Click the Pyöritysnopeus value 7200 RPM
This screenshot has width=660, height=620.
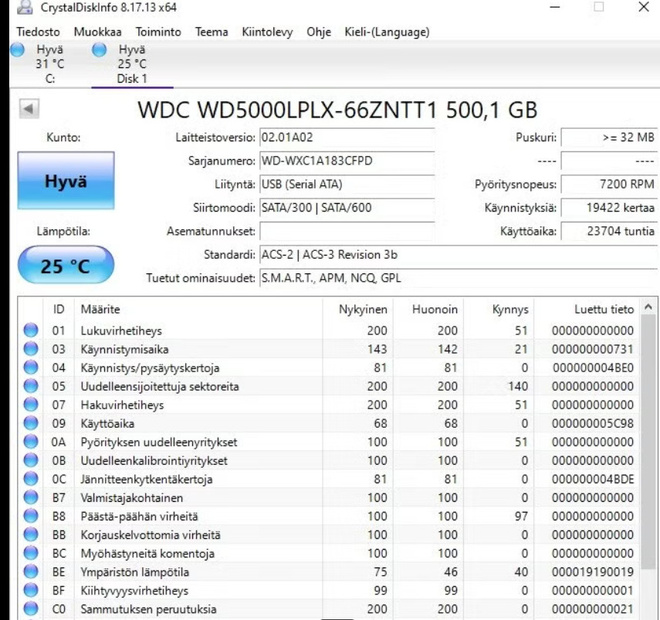point(609,184)
